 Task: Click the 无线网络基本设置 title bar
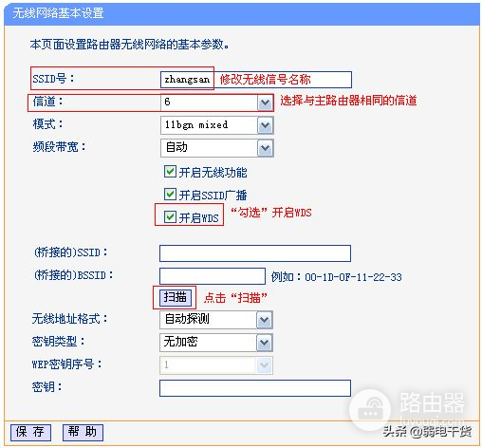click(x=242, y=13)
